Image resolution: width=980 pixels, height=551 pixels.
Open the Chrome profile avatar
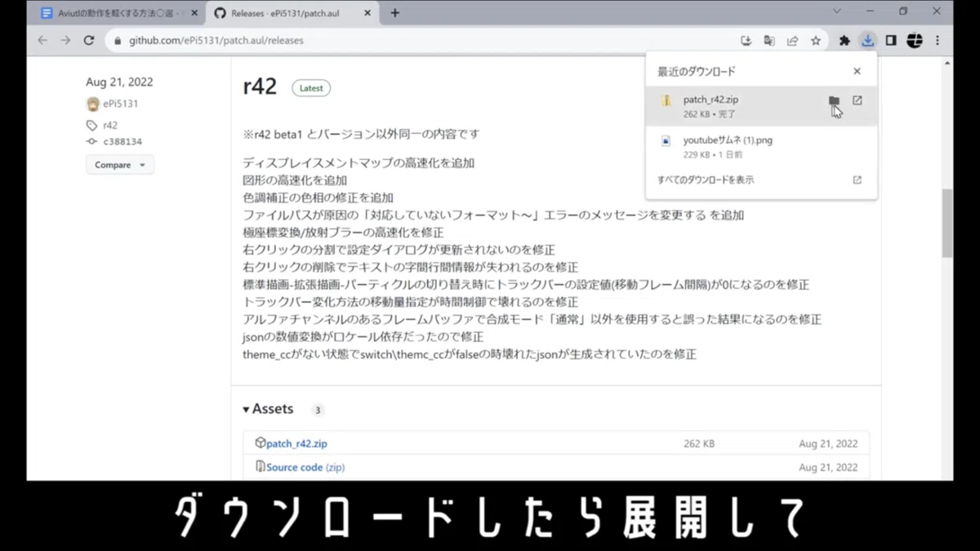[915, 40]
